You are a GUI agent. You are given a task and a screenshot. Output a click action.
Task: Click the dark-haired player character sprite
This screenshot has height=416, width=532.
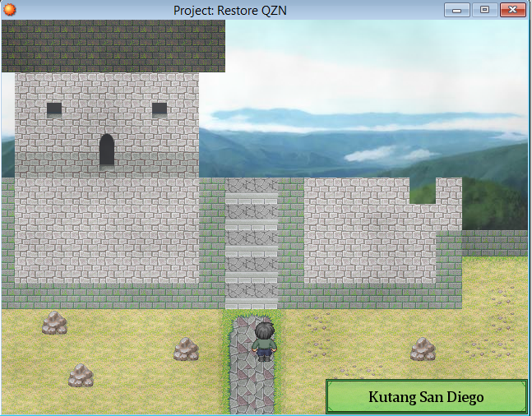[264, 342]
